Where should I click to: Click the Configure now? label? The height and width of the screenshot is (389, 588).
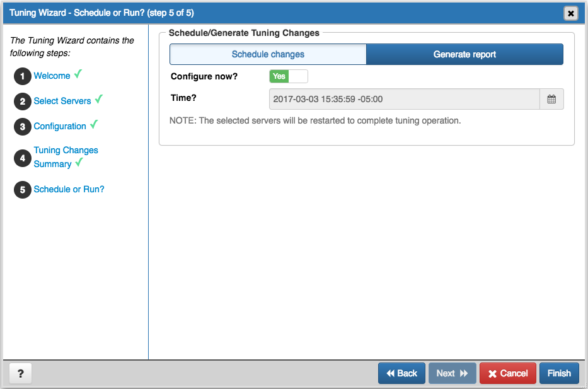[x=204, y=76]
